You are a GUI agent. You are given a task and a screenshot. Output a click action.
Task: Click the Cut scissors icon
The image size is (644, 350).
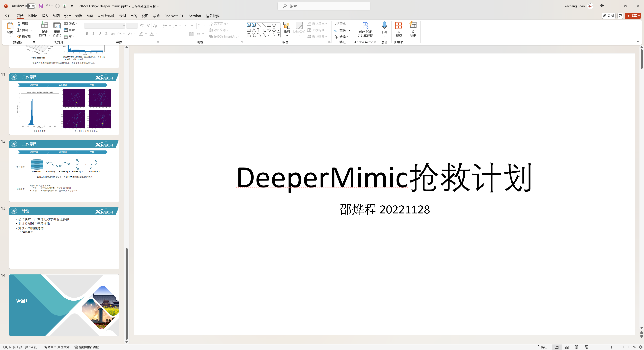[19, 23]
